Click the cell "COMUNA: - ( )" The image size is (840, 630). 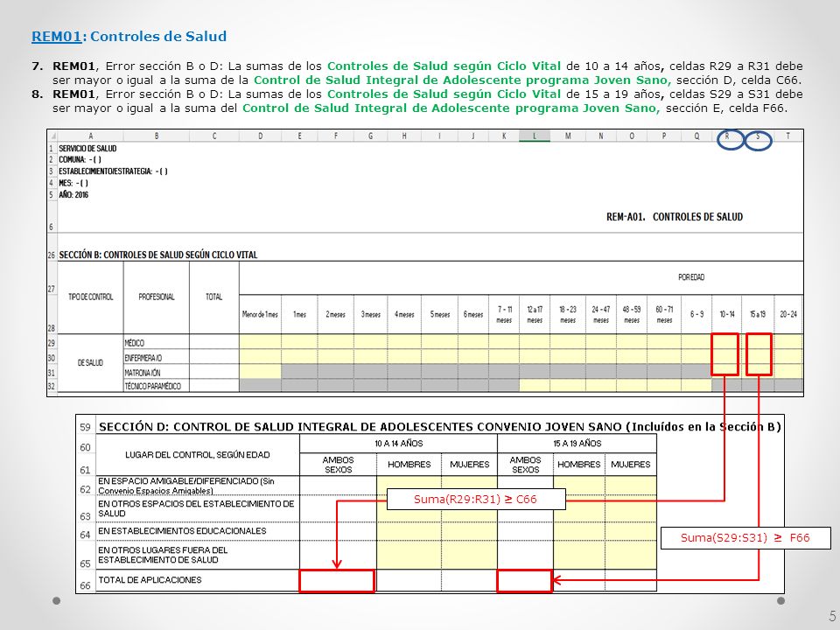click(x=80, y=159)
